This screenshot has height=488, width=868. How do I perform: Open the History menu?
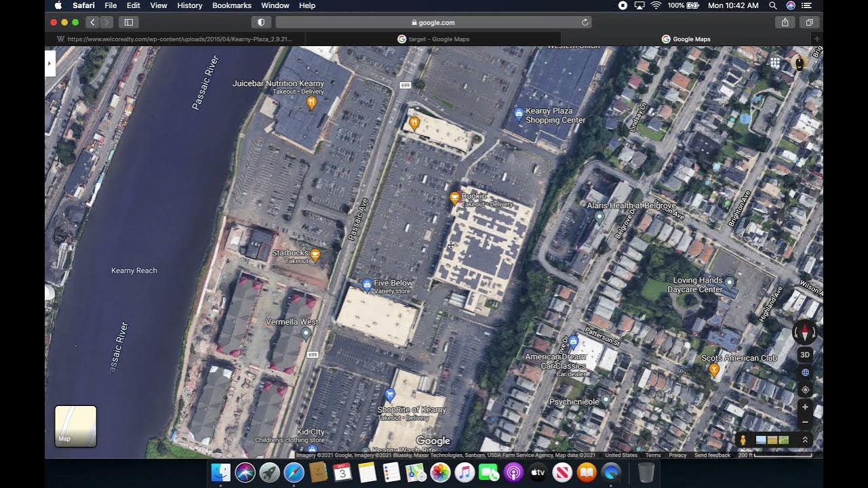point(189,5)
